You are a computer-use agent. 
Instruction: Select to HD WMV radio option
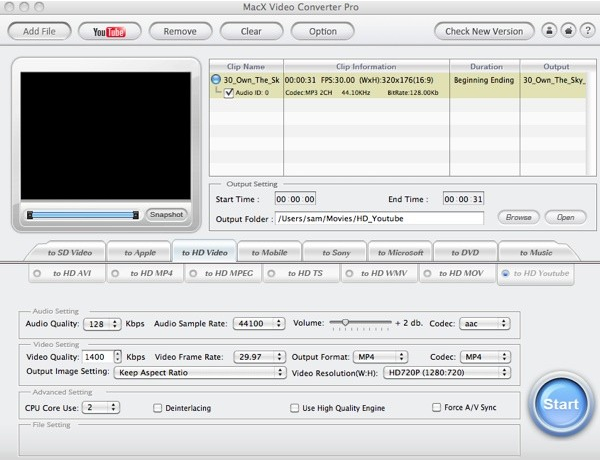[x=349, y=274]
